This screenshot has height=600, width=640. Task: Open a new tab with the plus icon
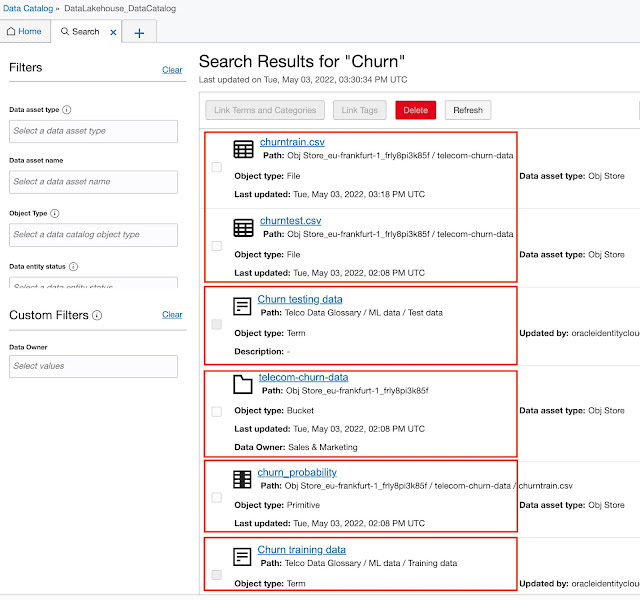pos(139,33)
